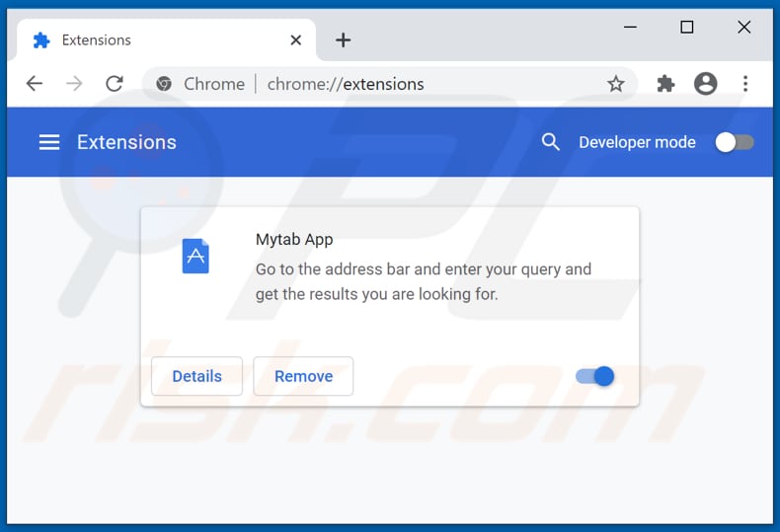The height and width of the screenshot is (532, 780).
Task: Click the Mytab App extension name
Action: tap(294, 240)
